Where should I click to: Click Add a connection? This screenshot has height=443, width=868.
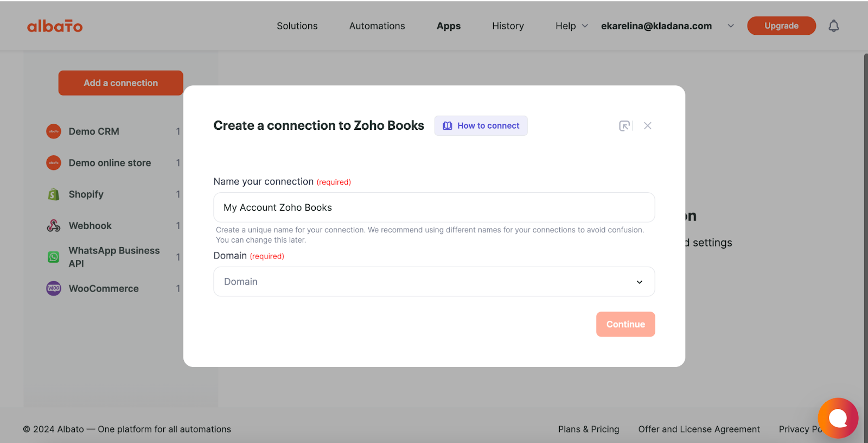120,83
